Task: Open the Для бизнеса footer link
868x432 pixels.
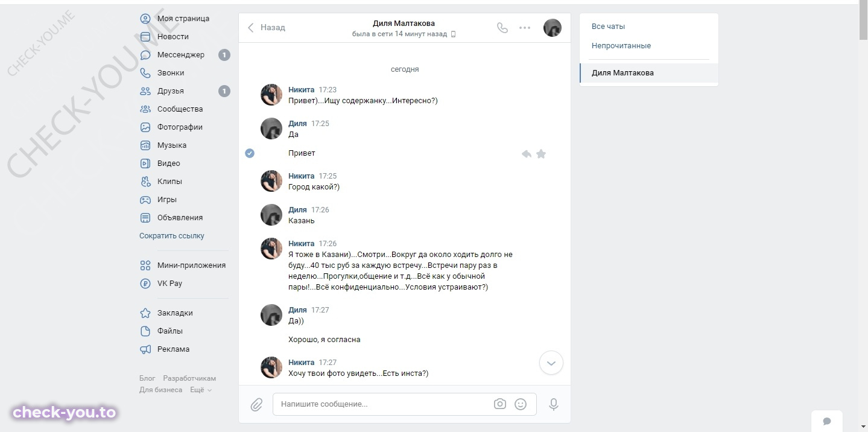Action: (160, 390)
